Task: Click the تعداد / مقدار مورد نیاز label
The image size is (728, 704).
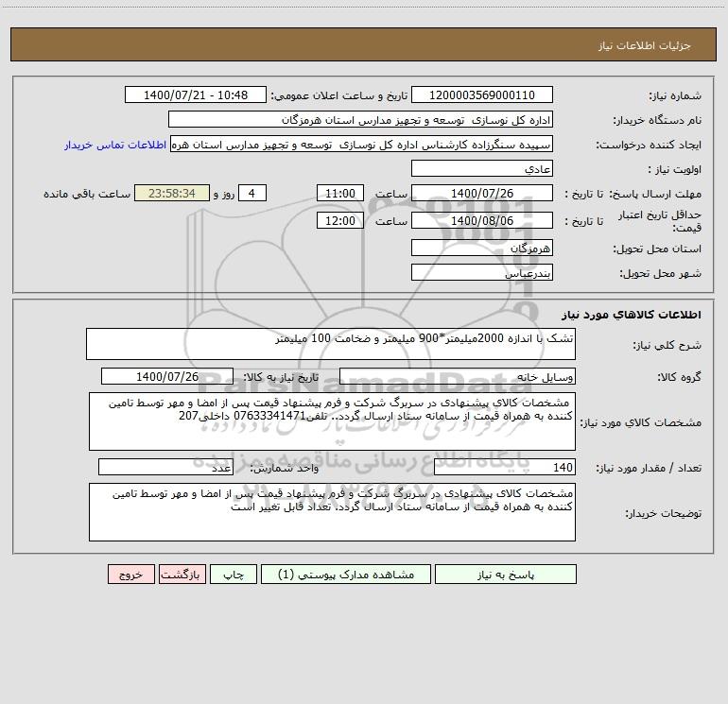Action: pyautogui.click(x=649, y=469)
